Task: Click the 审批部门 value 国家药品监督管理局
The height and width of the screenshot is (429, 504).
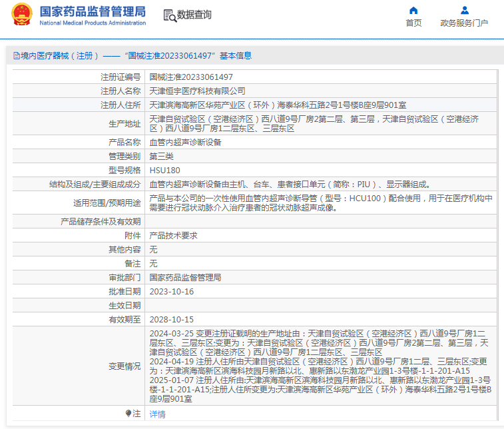Action: [186, 278]
